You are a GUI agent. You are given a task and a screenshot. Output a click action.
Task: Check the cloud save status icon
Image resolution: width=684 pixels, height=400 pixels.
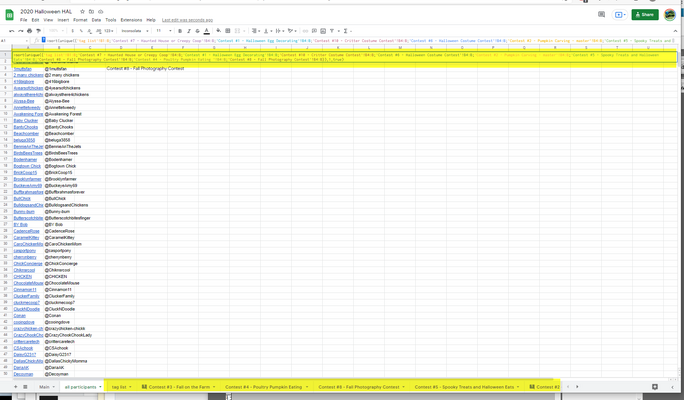click(100, 12)
